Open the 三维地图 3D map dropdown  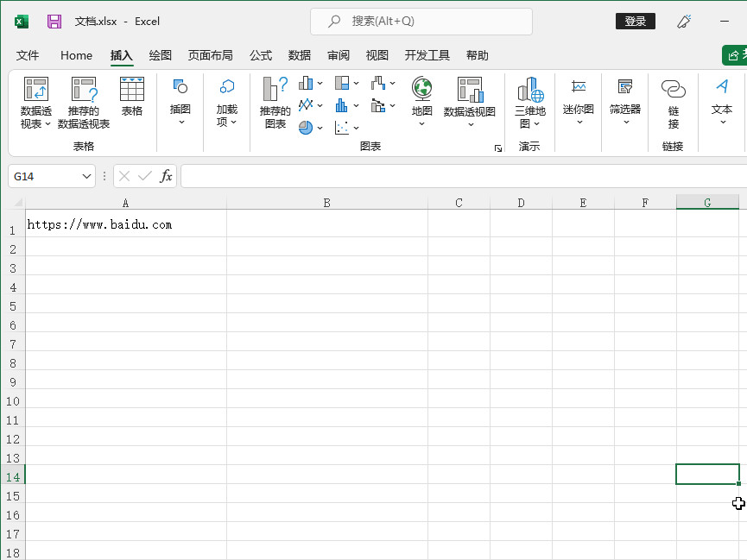click(x=537, y=124)
